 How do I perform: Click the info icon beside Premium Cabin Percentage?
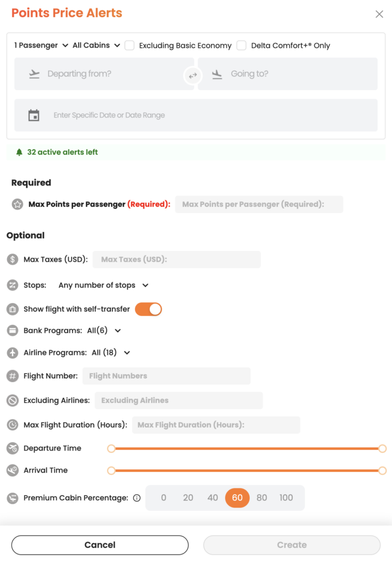click(x=137, y=498)
